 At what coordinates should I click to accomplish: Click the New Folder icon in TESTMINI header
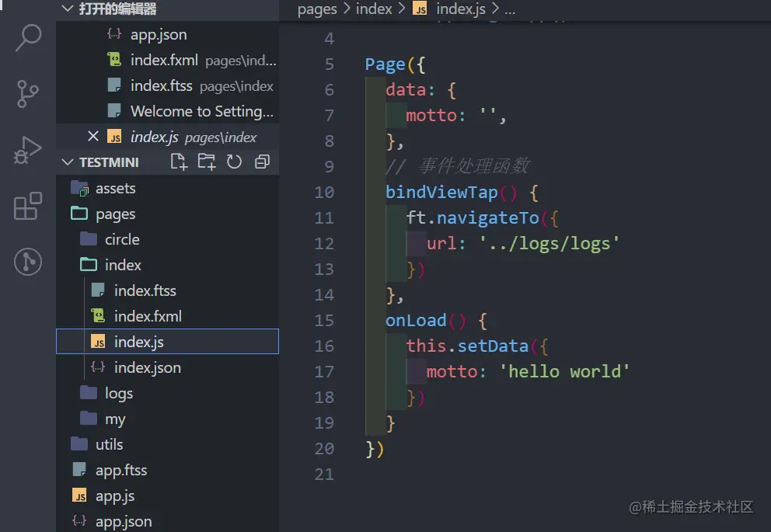207,162
